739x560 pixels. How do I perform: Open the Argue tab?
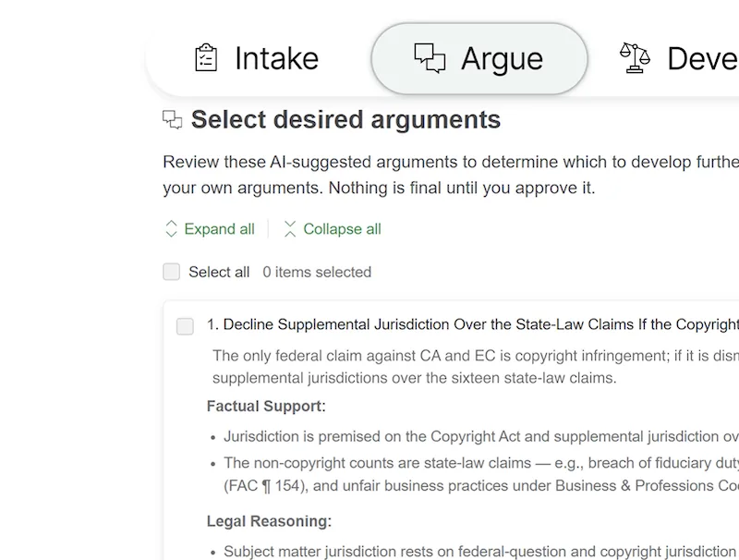click(x=479, y=58)
